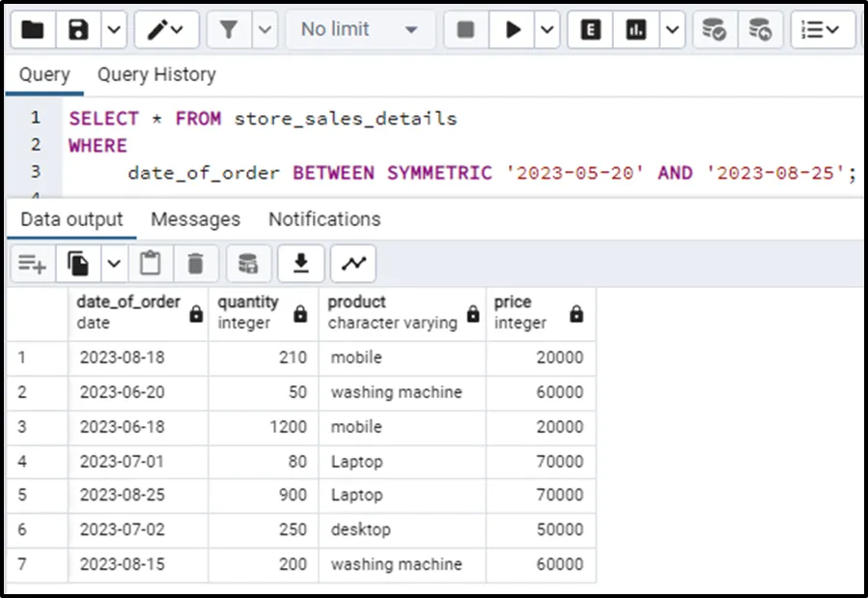868x598 pixels.
Task: Open the Messages tab
Action: [x=195, y=219]
